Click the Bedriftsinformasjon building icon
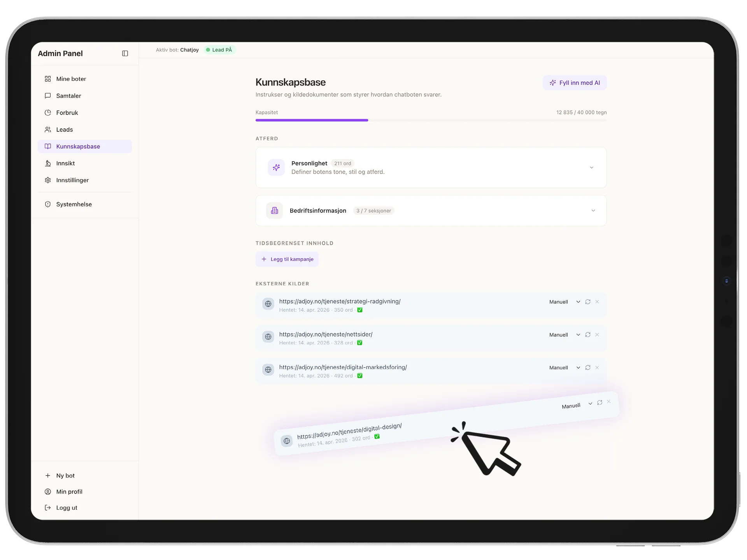The height and width of the screenshot is (560, 747). pyautogui.click(x=275, y=210)
